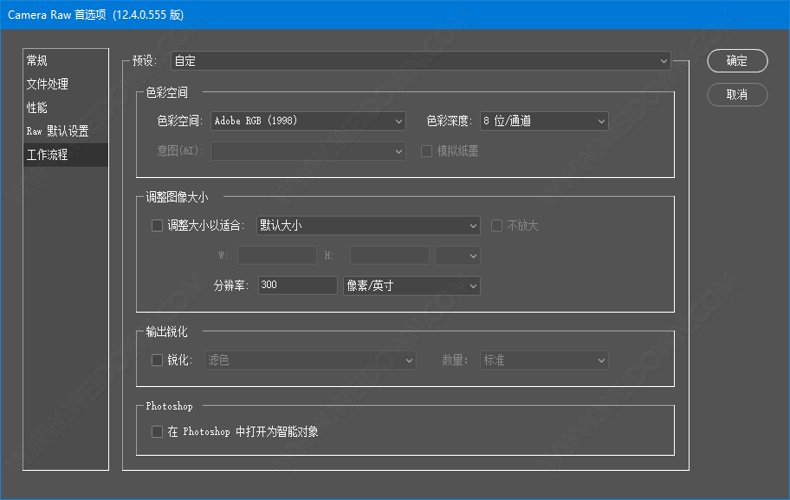Open the 默认大小 resize dropdown
The height and width of the screenshot is (500, 790).
click(368, 225)
